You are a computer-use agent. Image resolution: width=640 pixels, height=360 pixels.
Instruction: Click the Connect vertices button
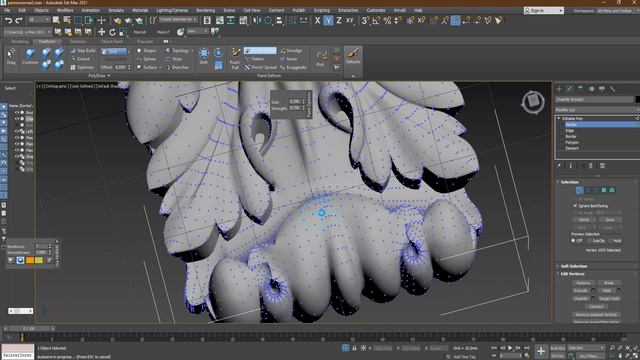tap(596, 307)
